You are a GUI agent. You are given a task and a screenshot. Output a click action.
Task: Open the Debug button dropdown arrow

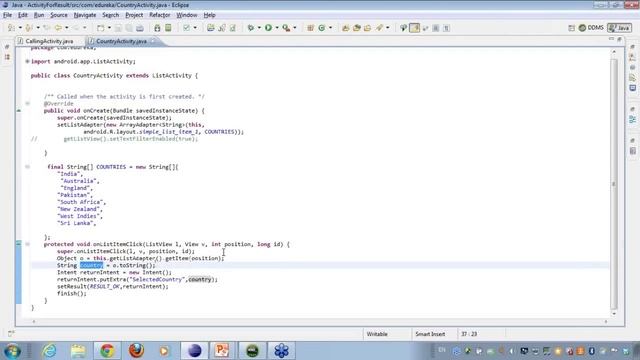pyautogui.click(x=259, y=28)
